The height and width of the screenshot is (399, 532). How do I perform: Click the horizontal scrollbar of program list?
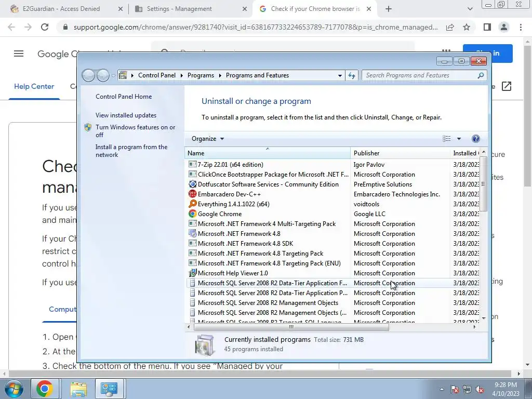coord(291,327)
